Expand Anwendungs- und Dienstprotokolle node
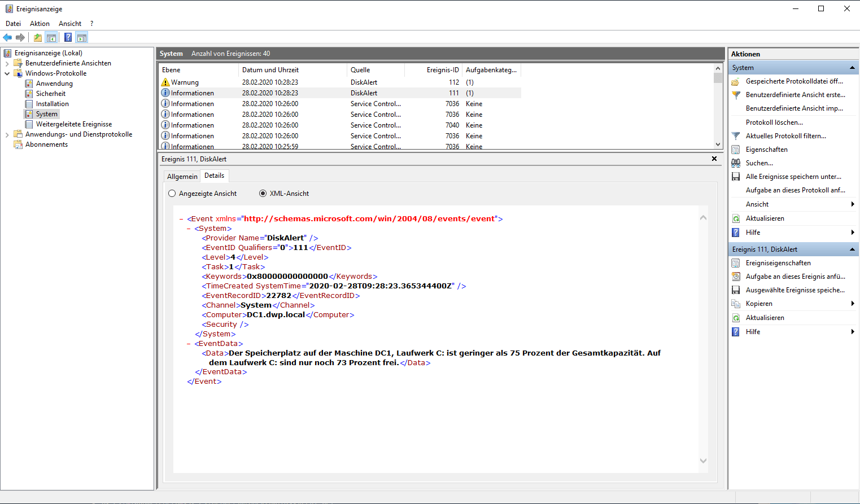The height and width of the screenshot is (504, 860). [x=7, y=134]
